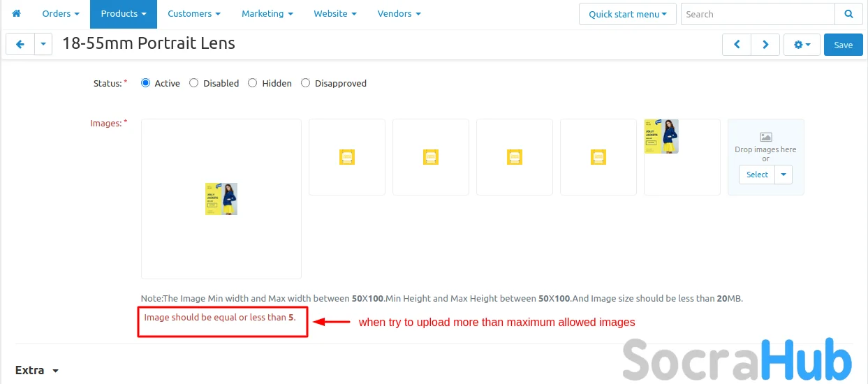Click the search magnifier icon button
This screenshot has width=868, height=384.
848,14
